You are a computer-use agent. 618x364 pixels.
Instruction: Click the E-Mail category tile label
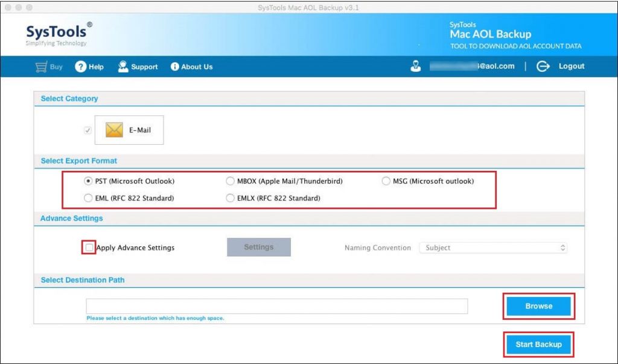click(140, 130)
